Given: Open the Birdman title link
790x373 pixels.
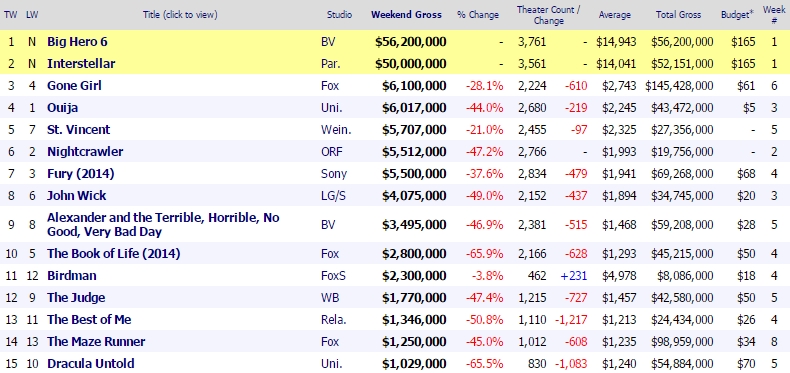Looking at the screenshot, I should (72, 276).
